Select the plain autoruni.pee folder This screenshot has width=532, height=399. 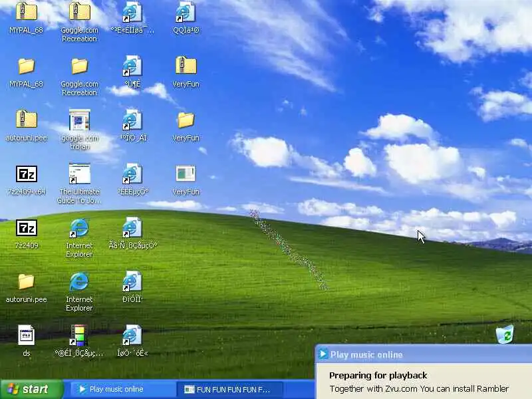point(26,281)
